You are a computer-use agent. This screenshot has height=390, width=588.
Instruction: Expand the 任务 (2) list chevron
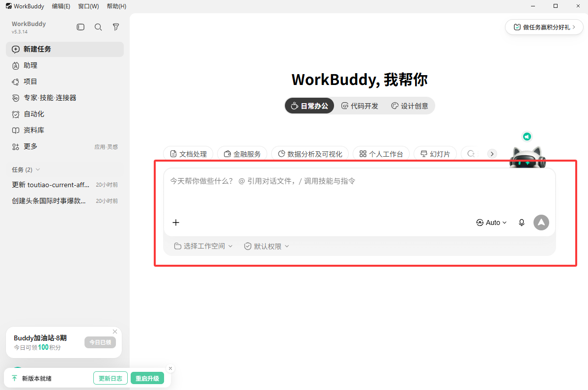(38, 170)
